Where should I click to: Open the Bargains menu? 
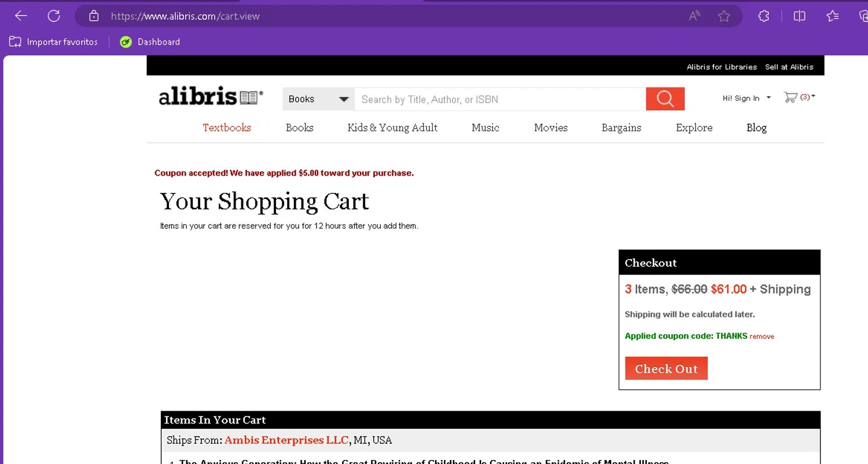621,127
